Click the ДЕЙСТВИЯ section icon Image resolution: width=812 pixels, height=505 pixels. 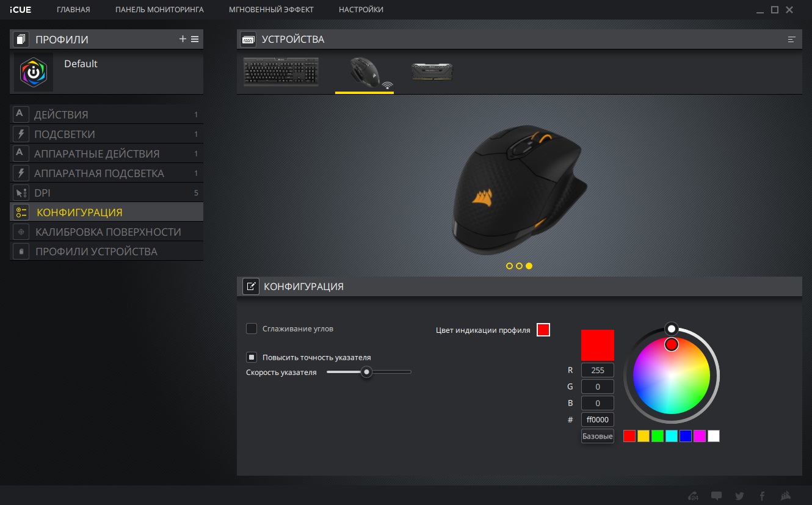coord(21,114)
